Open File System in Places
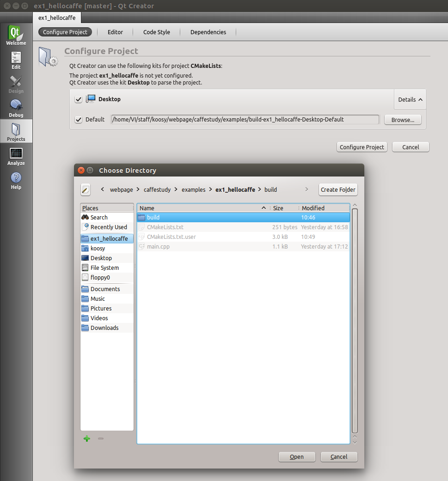 coord(107,268)
